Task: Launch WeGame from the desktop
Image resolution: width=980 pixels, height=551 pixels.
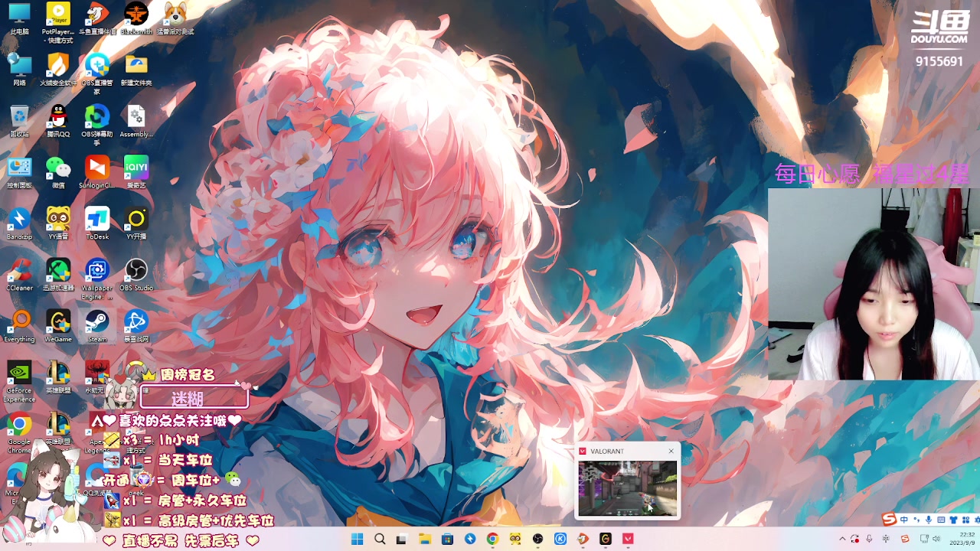Action: coord(58,326)
